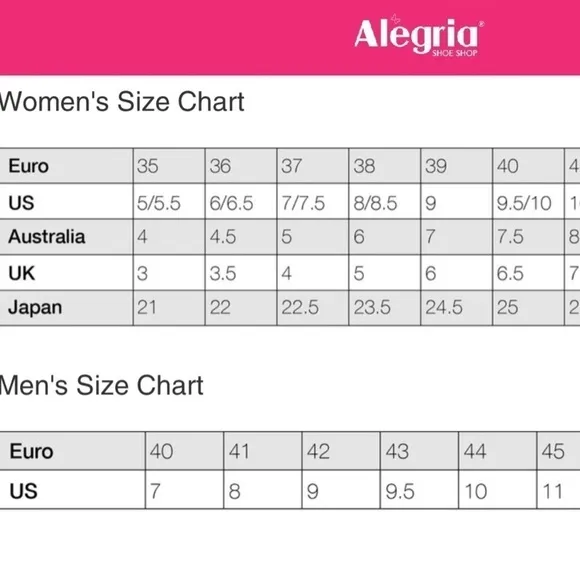Select Australia size 4.5 cell
Image resolution: width=580 pixels, height=580 pixels.
pos(241,237)
